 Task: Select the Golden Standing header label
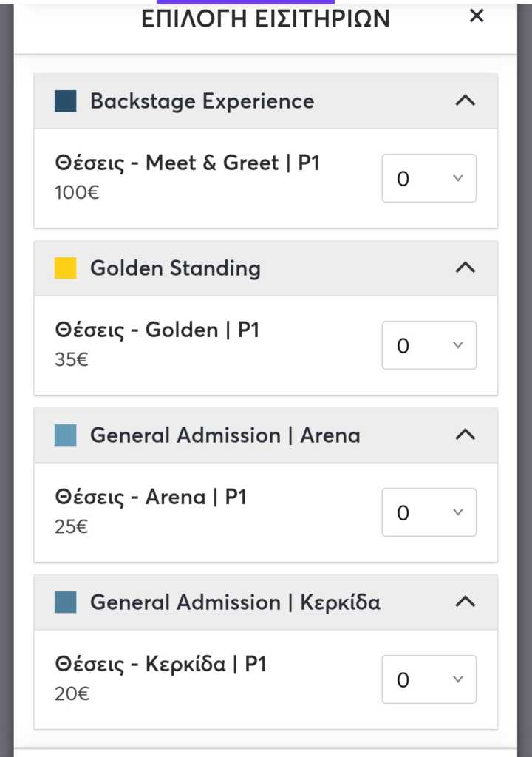coord(175,268)
